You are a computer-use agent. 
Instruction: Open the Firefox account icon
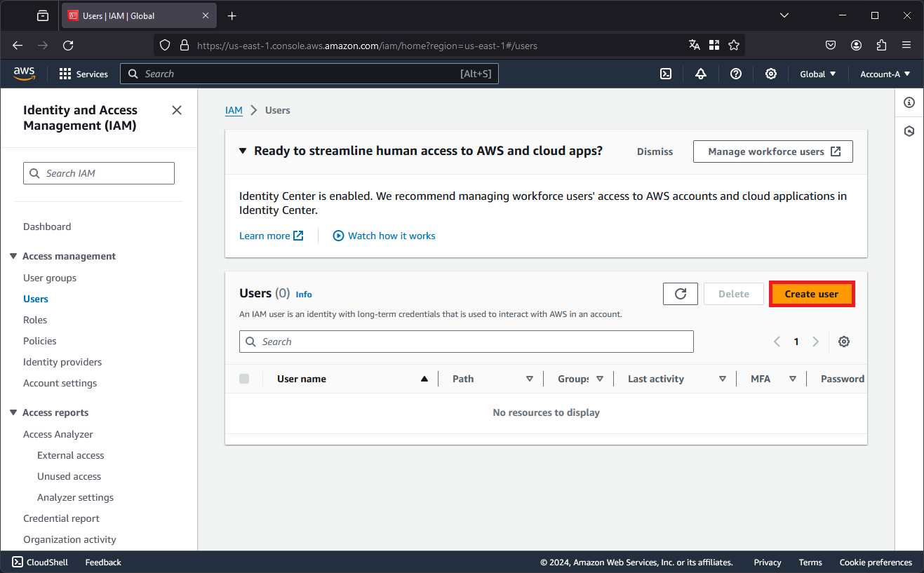(856, 45)
